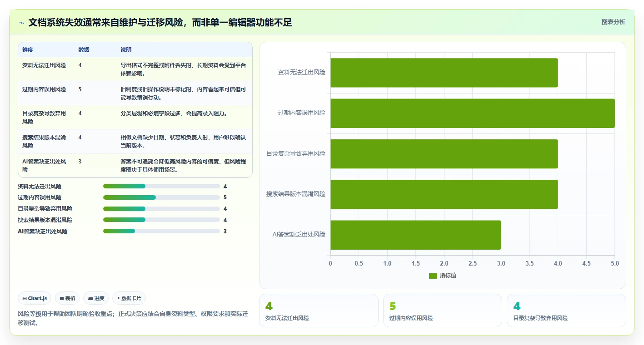
Task: Click the progress value 3 beside AI答案缺乏出处风险
Action: pos(225,231)
